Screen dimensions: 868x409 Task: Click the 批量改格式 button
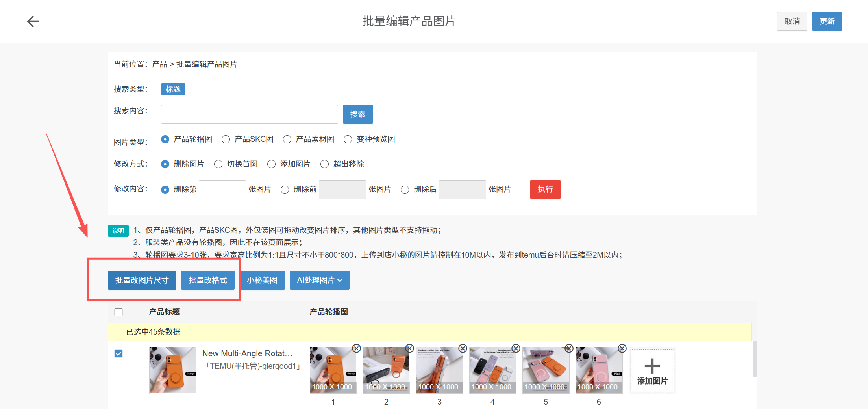(x=208, y=280)
